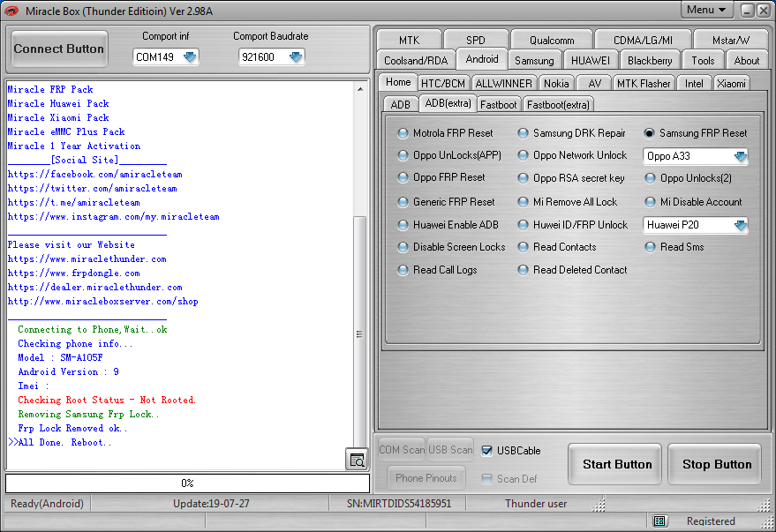The image size is (776, 532).
Task: Toggle the Scan Def checkbox
Action: coord(487,478)
